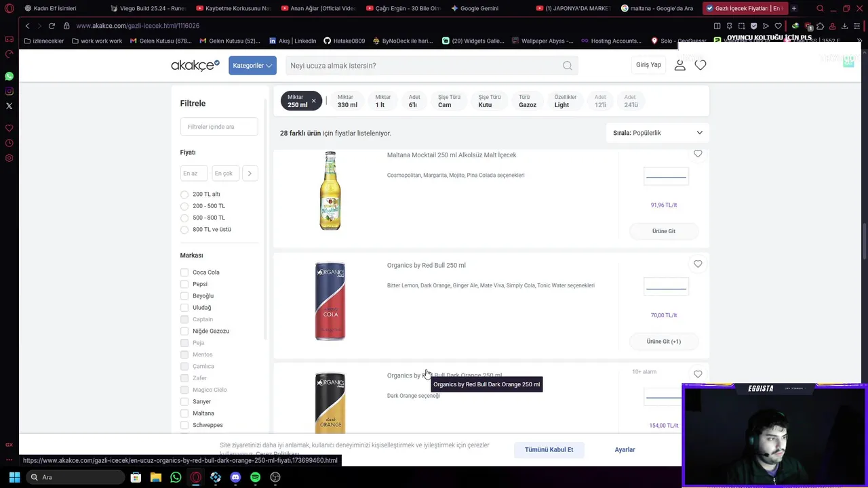Switch to the maltana - Google'da Ara tab
This screenshot has height=488, width=868.
click(656, 8)
